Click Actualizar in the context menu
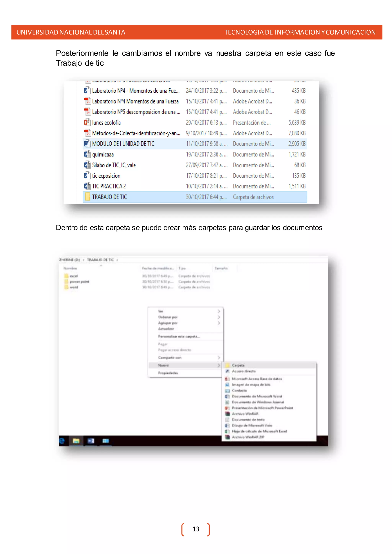392x554 pixels. 166,329
